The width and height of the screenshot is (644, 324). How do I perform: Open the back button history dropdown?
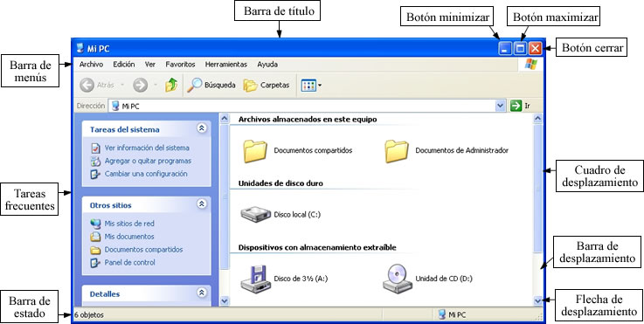coord(122,86)
